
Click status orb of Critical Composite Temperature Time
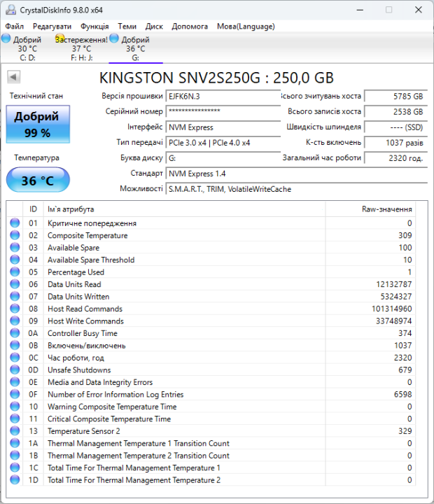click(15, 418)
